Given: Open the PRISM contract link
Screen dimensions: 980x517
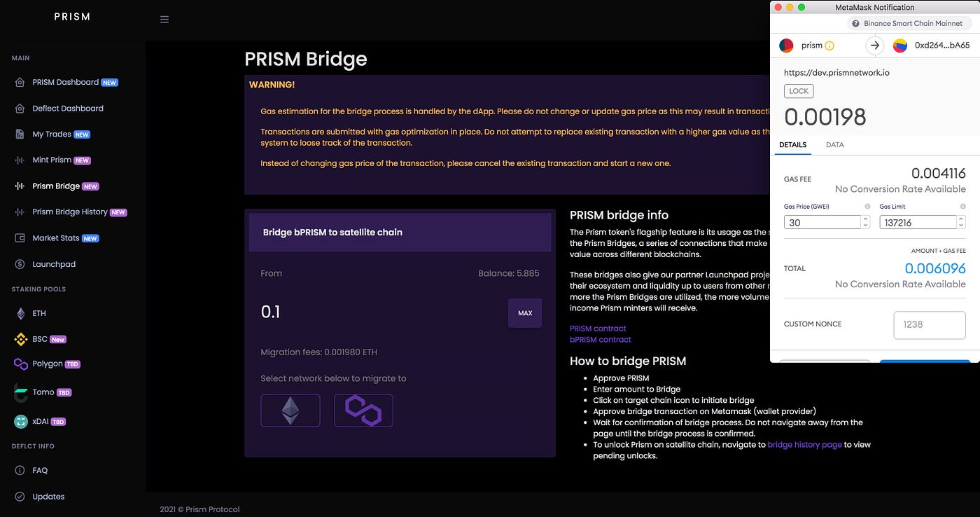Looking at the screenshot, I should (x=598, y=328).
